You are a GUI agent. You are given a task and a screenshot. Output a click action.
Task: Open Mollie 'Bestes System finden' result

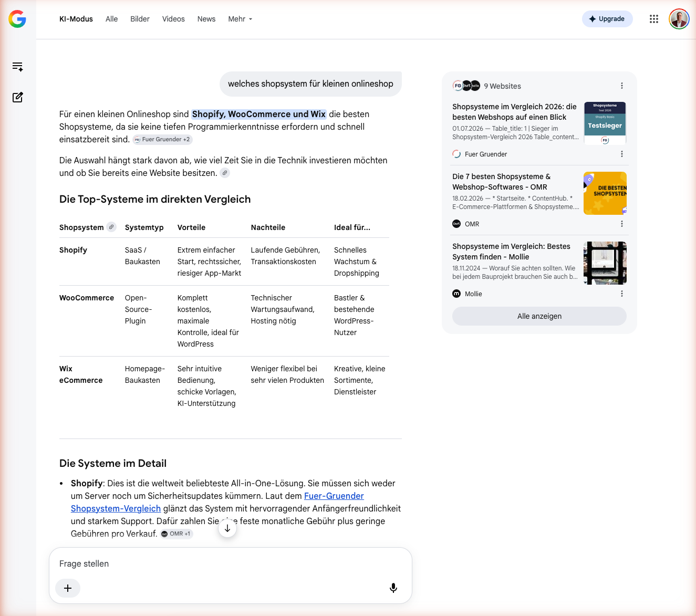click(511, 252)
